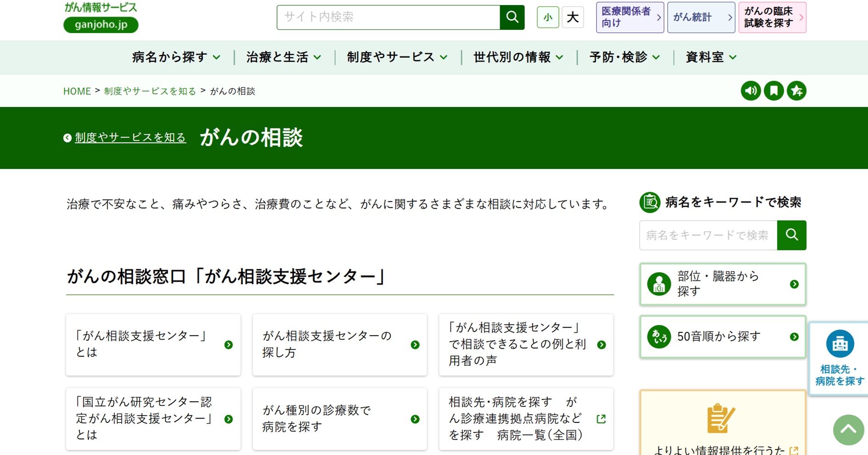Click the ganjoho.jp logo
The width and height of the screenshot is (868, 455).
click(100, 17)
